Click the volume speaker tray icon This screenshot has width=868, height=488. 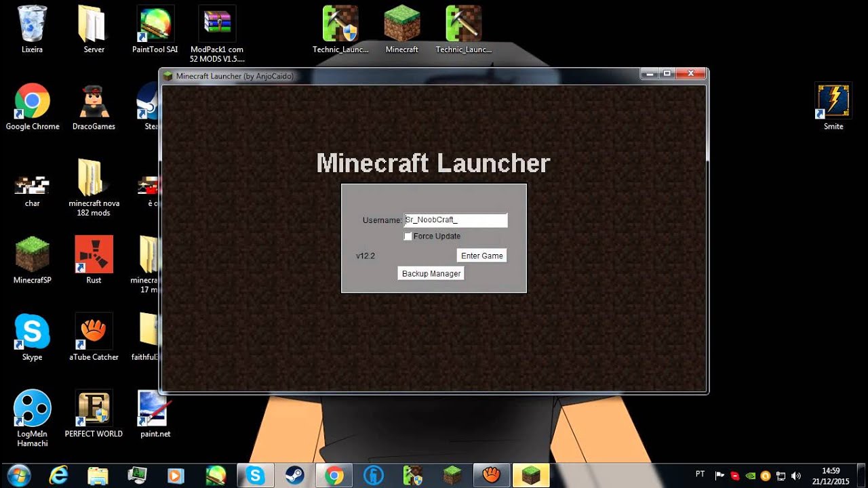point(795,476)
